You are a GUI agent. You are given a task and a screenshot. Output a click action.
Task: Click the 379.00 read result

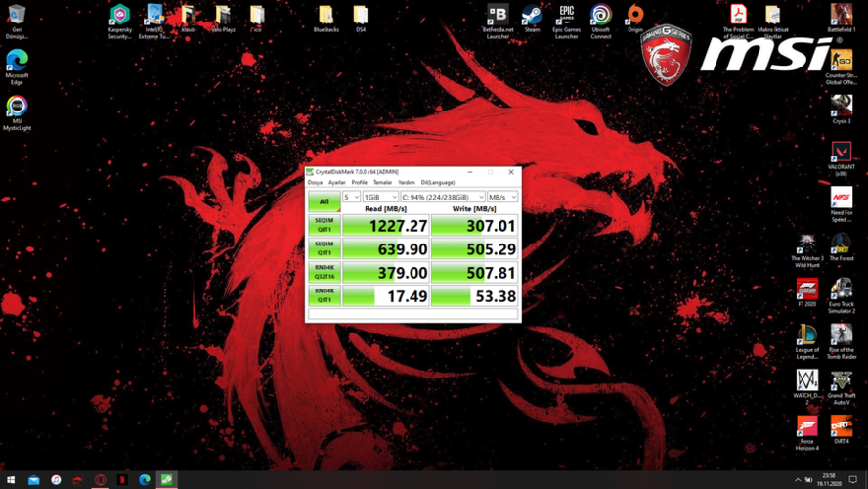coord(386,273)
